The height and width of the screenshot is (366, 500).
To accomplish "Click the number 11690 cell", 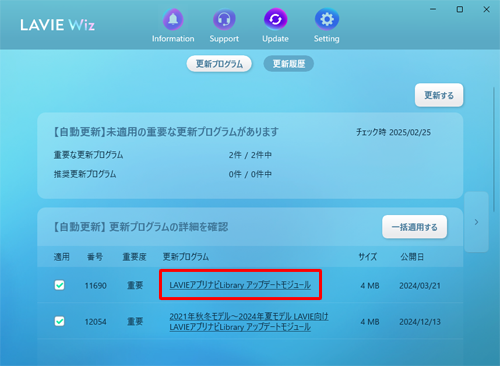I will point(95,286).
